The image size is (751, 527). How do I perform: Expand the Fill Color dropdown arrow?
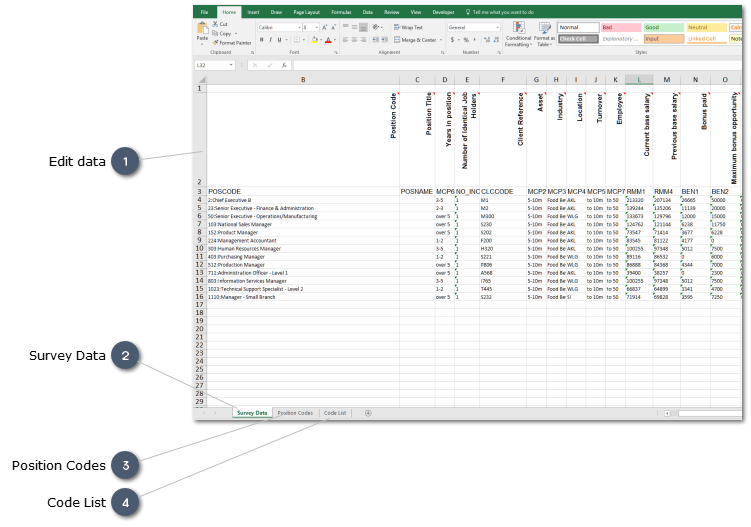(x=321, y=40)
